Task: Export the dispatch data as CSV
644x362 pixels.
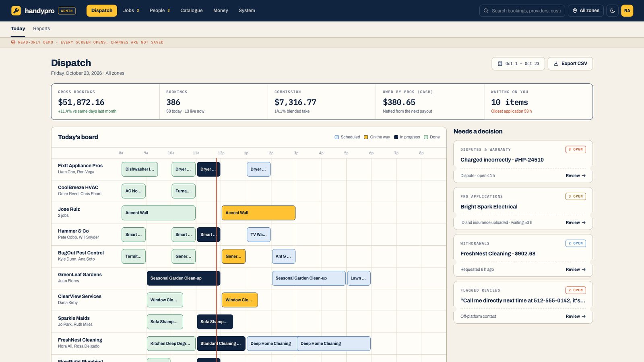Action: click(570, 64)
